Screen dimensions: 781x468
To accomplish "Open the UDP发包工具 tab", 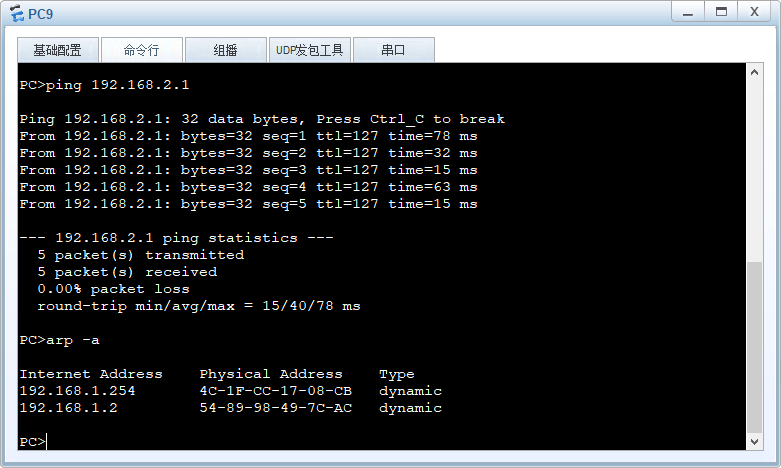I will pyautogui.click(x=309, y=50).
